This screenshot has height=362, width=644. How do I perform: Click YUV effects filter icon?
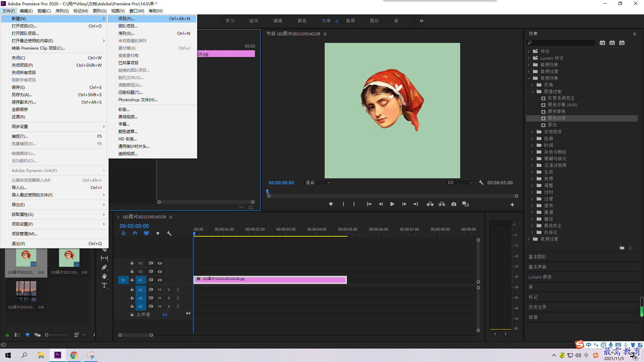[x=622, y=43]
